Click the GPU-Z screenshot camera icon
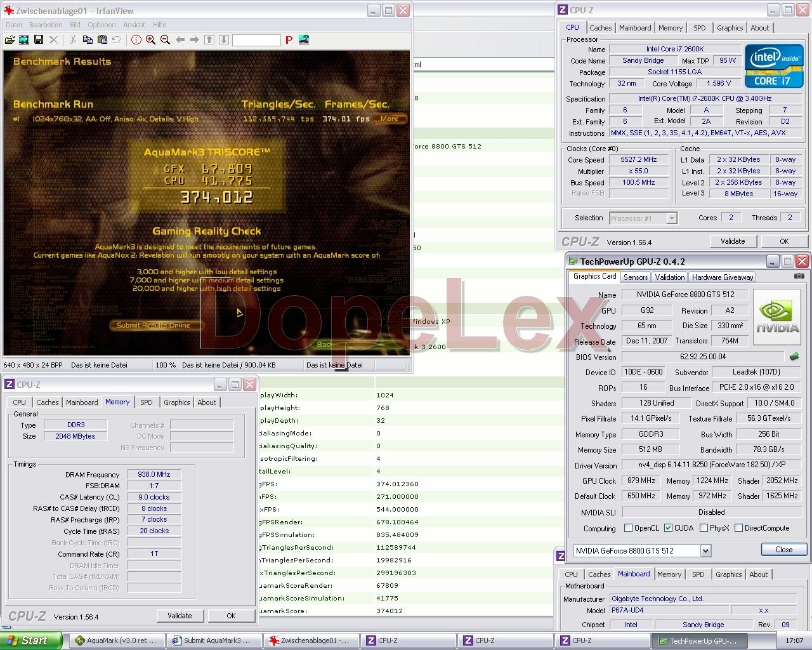The image size is (812, 650). (799, 276)
